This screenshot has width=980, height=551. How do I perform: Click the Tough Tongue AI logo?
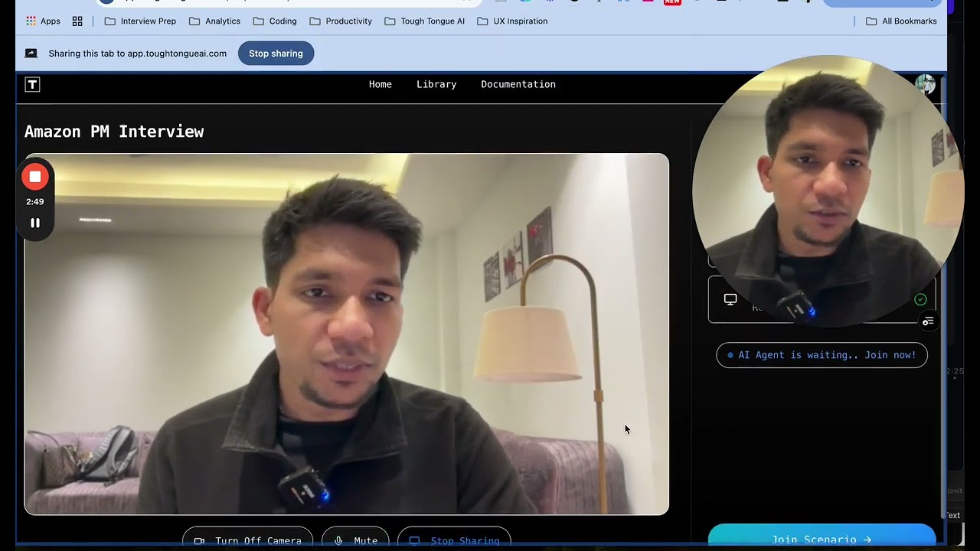point(32,85)
